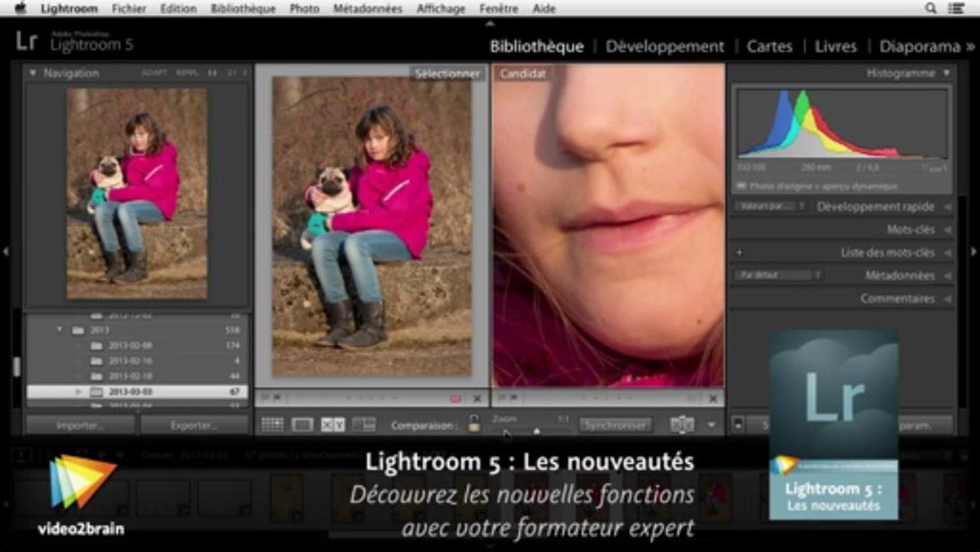Set star rating under Candidat photo

click(x=608, y=399)
